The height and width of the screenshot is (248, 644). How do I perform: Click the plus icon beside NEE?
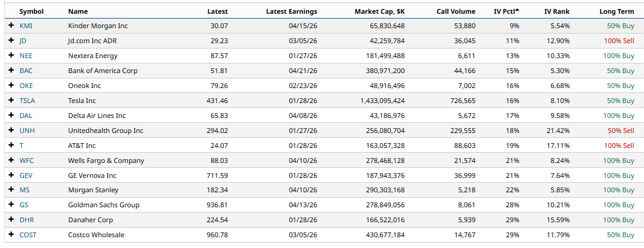(11, 56)
